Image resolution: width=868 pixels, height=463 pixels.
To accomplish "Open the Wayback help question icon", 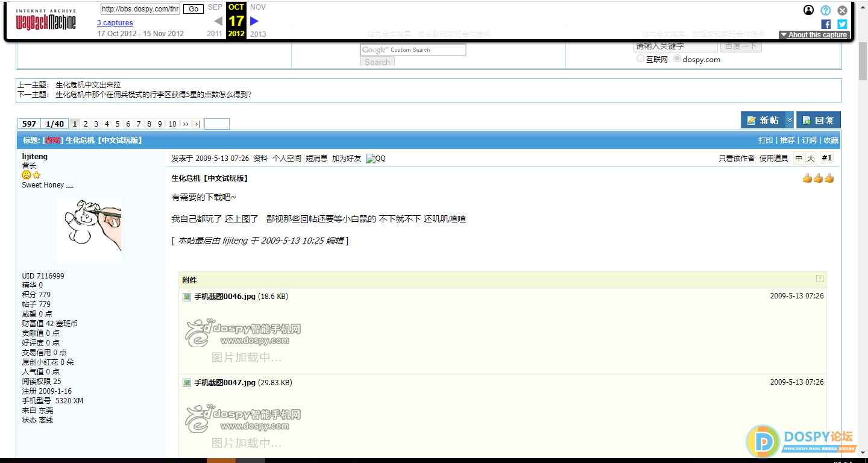I will 826,10.
